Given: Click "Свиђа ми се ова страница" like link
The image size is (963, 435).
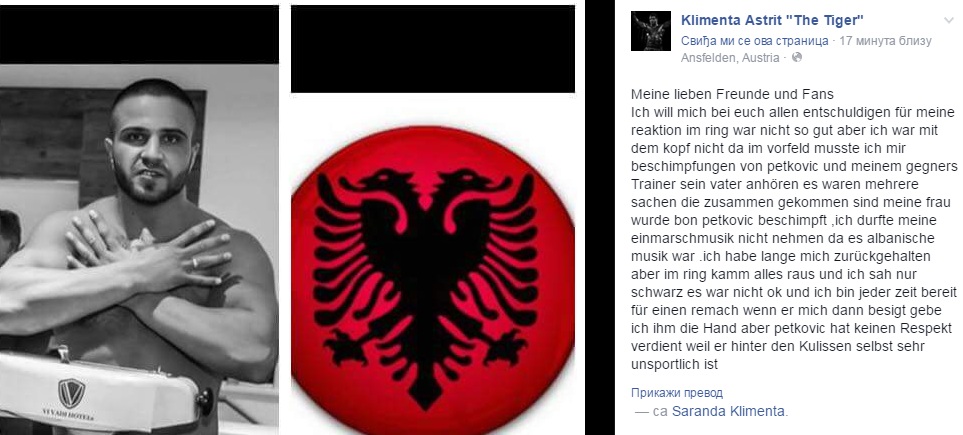Looking at the screenshot, I should pos(755,41).
